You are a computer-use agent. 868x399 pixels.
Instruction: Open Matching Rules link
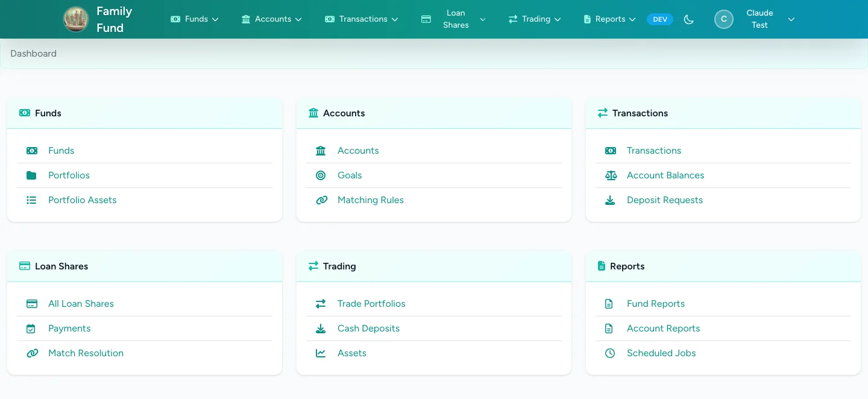point(371,200)
